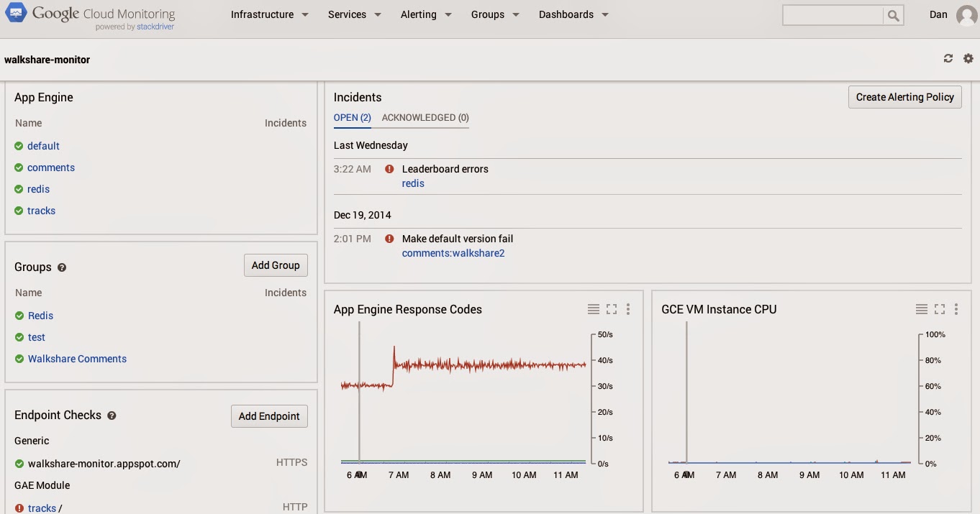Open the Walkshare Comments group link

[x=77, y=359]
